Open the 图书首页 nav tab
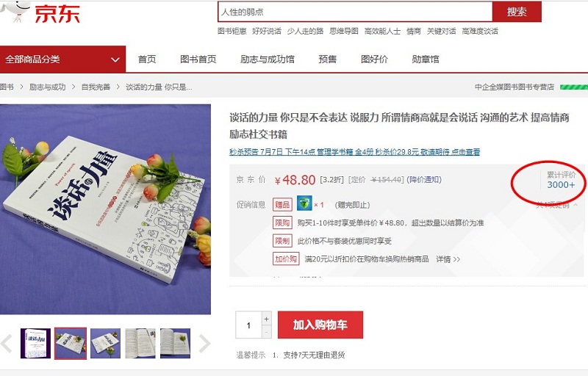Screen dimensions: 588x376 click(x=198, y=59)
